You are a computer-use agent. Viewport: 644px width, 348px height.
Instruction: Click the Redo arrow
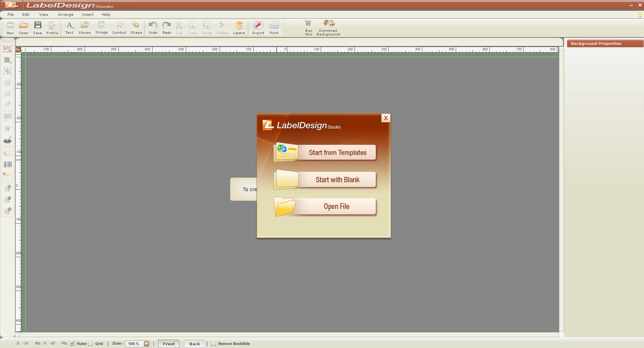coord(167,28)
